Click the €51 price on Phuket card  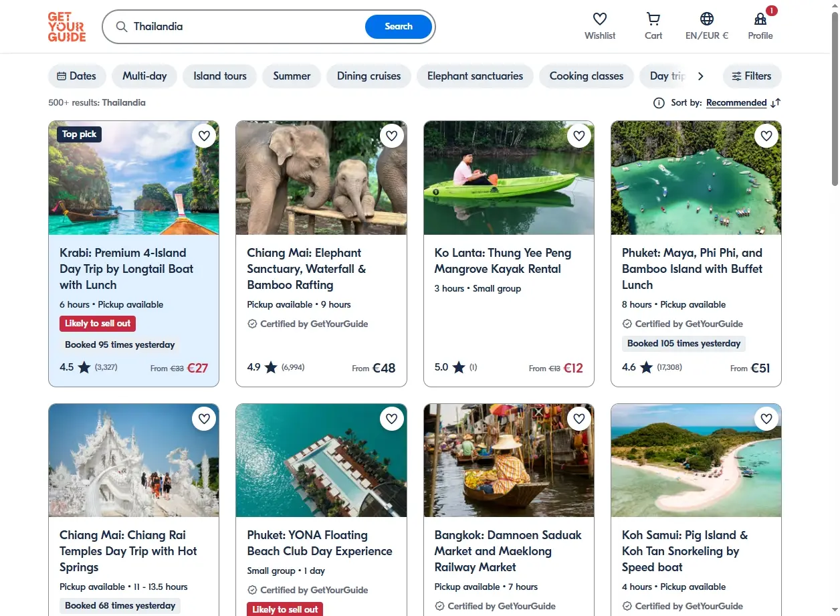(760, 368)
